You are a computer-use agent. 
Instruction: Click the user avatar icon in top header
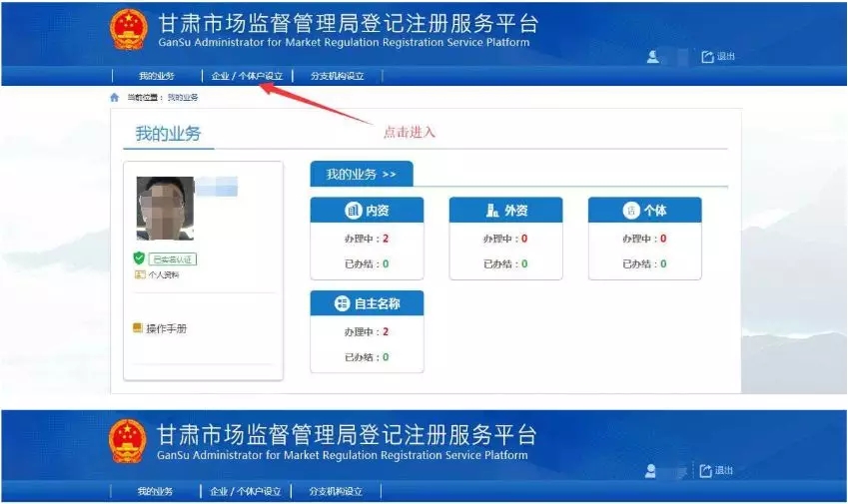653,57
